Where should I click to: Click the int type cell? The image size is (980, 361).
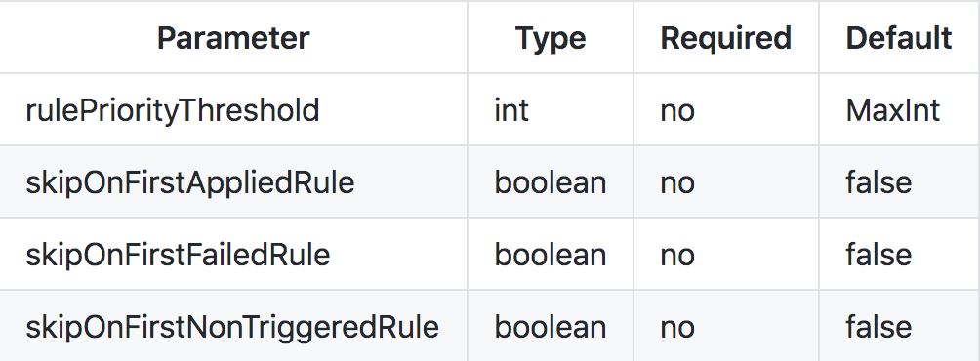(x=511, y=110)
